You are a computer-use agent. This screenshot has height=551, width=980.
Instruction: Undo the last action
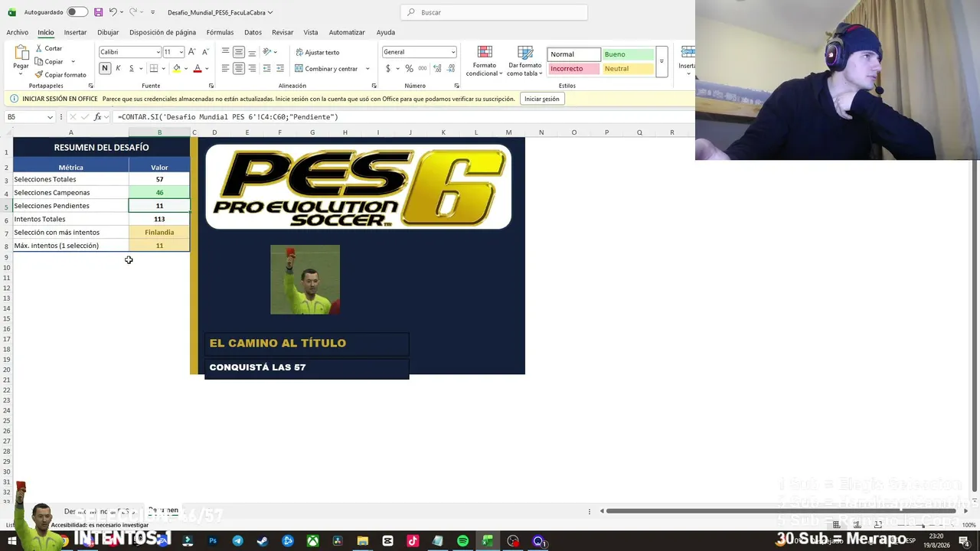[x=113, y=12]
